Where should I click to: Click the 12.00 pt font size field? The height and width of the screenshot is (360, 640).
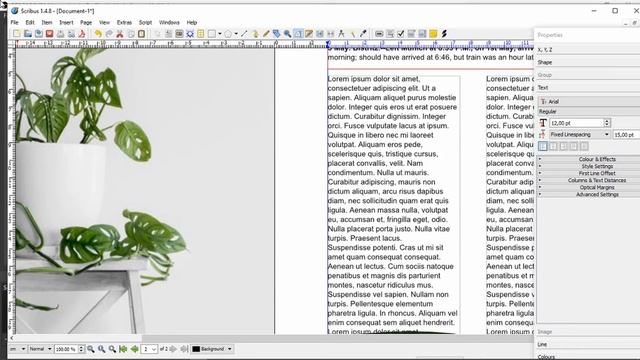coord(576,123)
